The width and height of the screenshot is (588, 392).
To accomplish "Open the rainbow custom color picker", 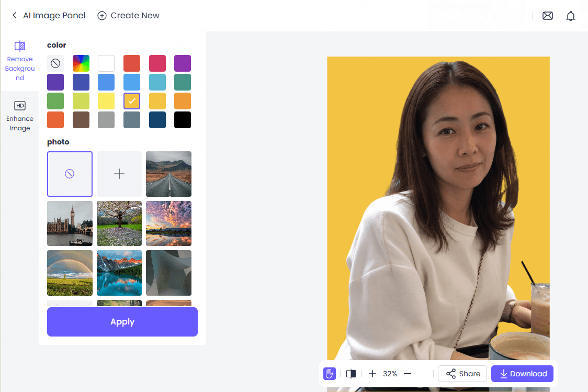I will coord(81,63).
